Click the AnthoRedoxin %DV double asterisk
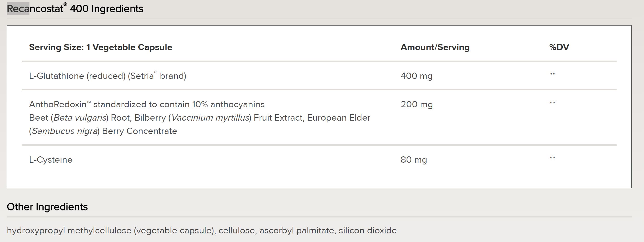644x242 pixels. pyautogui.click(x=552, y=103)
